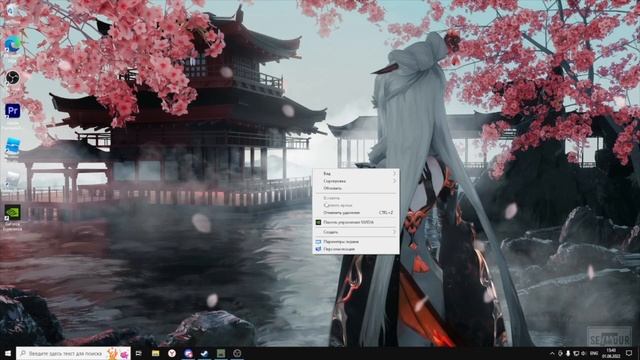Open the Windows Start menu
Screen dimensions: 640x360
coord(7,353)
